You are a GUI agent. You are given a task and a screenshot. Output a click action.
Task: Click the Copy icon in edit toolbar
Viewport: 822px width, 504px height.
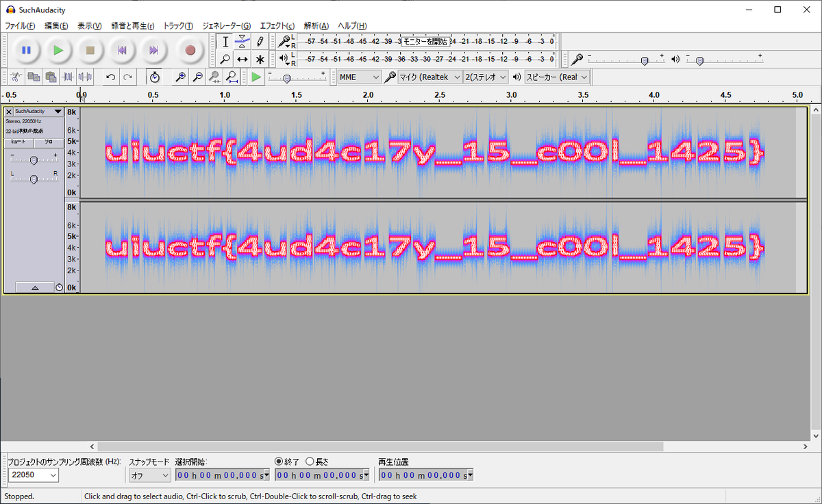point(34,77)
